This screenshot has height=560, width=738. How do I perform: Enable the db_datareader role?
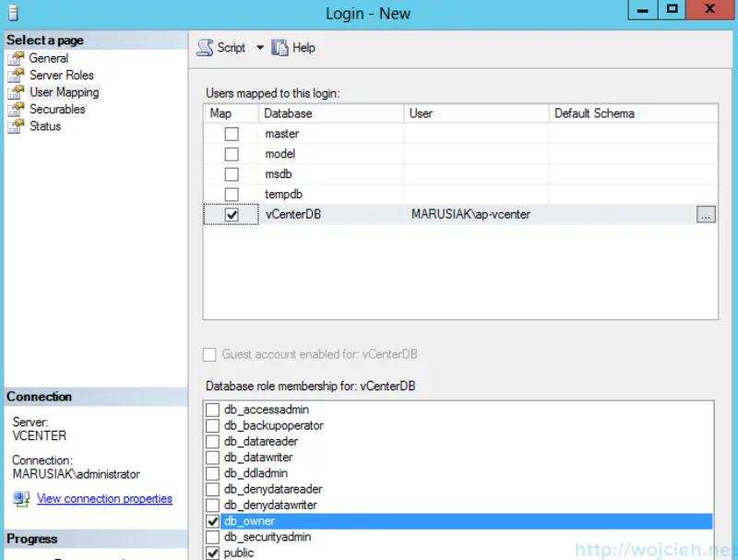point(212,441)
